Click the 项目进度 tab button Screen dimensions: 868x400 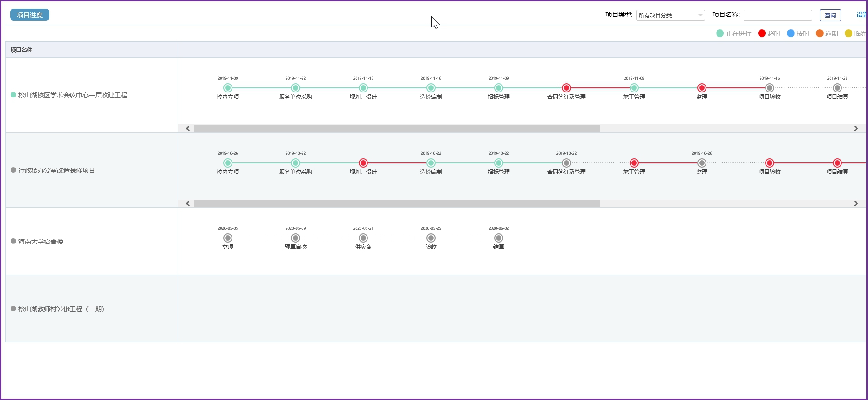tap(30, 15)
